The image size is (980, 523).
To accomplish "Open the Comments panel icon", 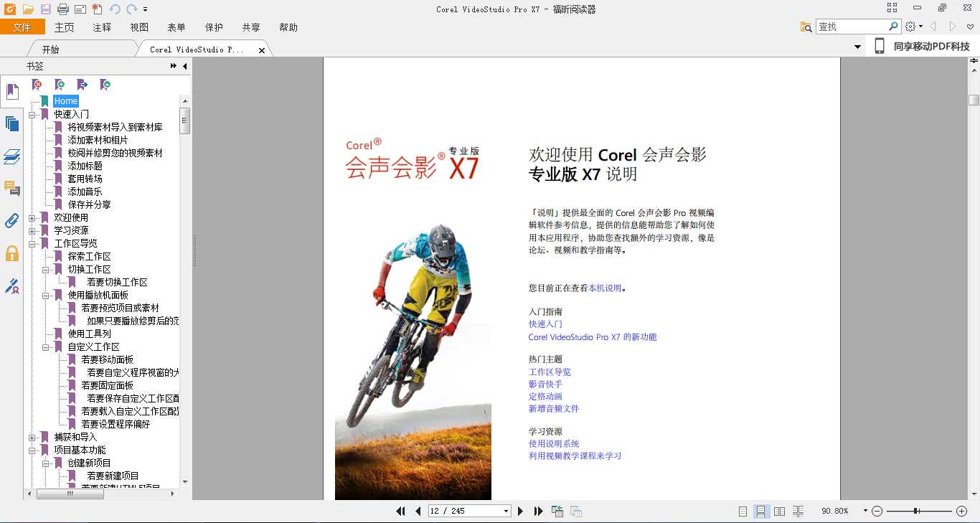I will [x=12, y=189].
